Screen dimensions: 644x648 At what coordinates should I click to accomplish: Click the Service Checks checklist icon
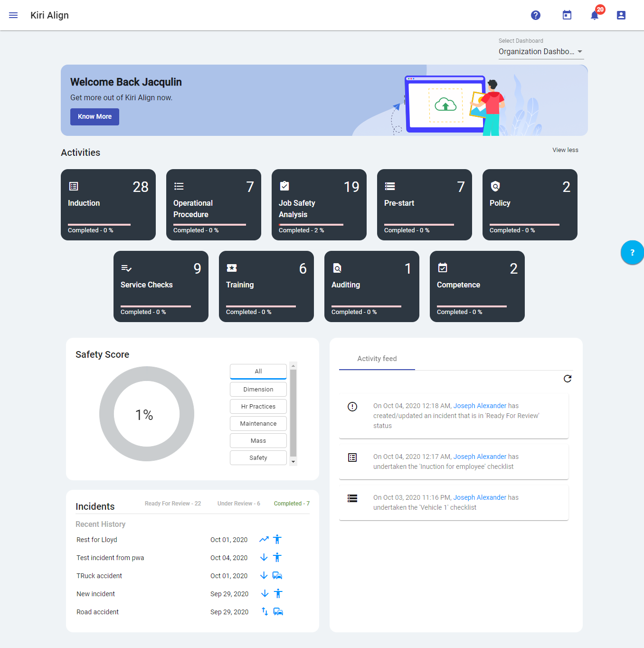tap(126, 268)
